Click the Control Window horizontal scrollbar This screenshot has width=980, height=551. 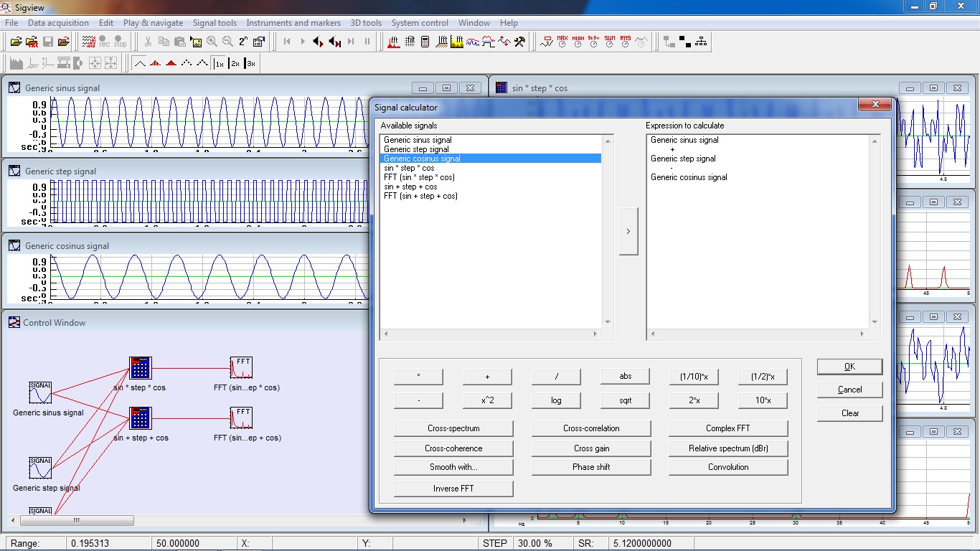(75, 521)
